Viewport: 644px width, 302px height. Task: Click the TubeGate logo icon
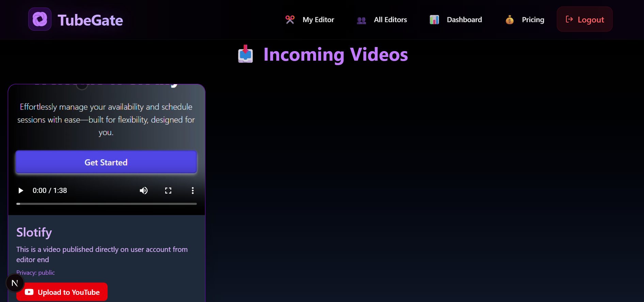[x=40, y=19]
